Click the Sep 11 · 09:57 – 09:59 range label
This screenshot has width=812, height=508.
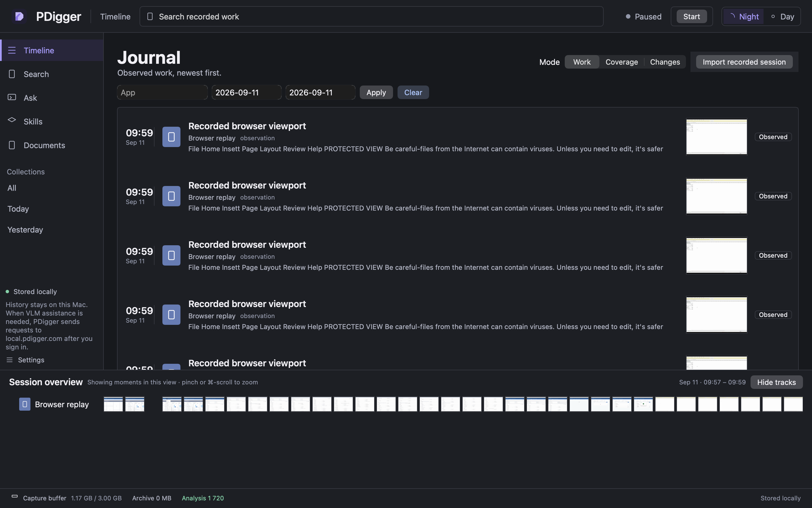(712, 382)
